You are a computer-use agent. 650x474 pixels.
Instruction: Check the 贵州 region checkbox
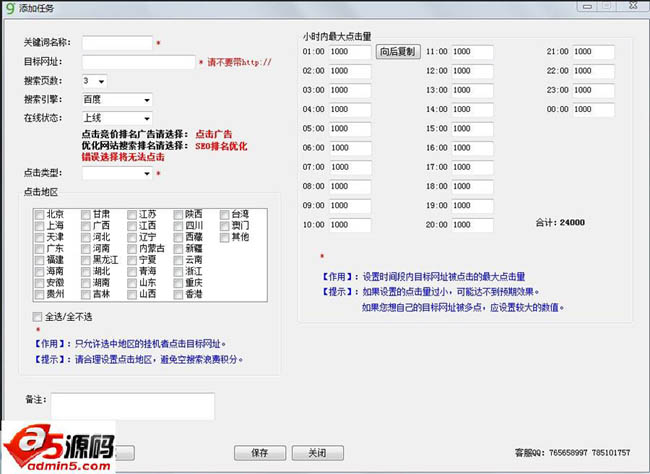[x=40, y=294]
